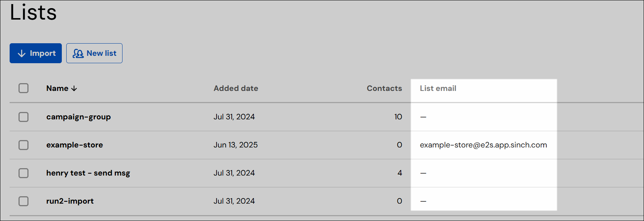Sort by the Name column header
This screenshot has height=221, width=644.
[x=57, y=88]
